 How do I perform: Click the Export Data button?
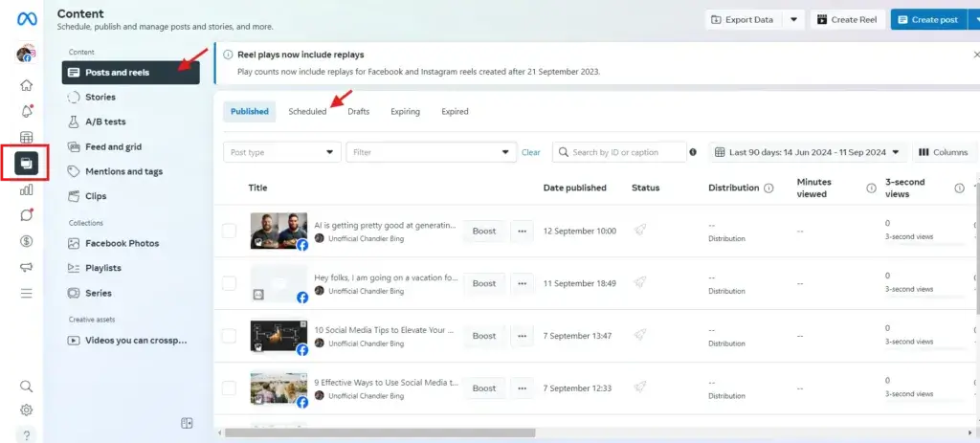tap(744, 19)
